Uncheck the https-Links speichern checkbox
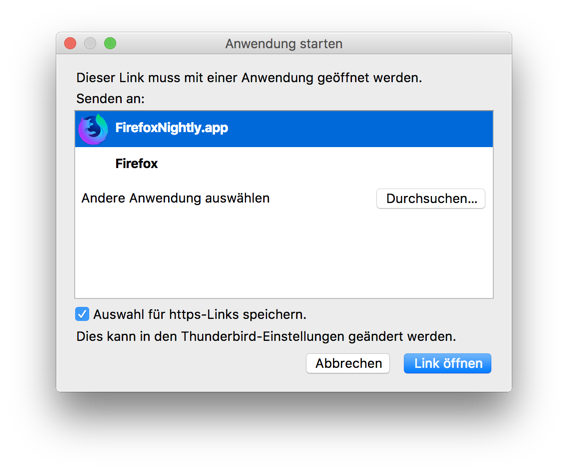Image resolution: width=568 pixels, height=472 pixels. pyautogui.click(x=82, y=314)
